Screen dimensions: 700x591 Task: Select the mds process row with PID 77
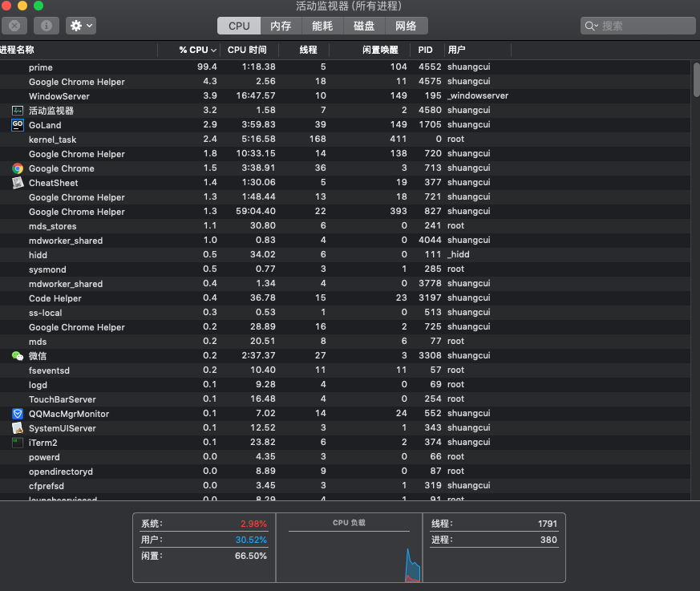coord(346,342)
